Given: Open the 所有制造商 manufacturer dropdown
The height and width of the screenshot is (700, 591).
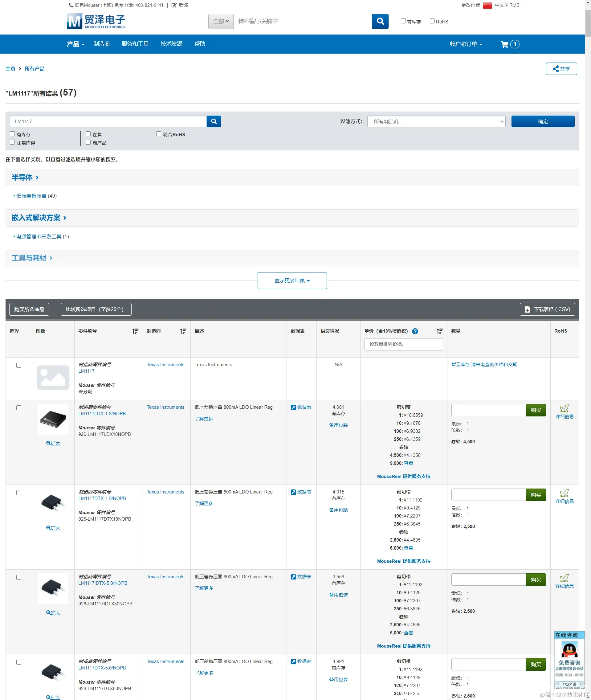Looking at the screenshot, I should click(436, 121).
